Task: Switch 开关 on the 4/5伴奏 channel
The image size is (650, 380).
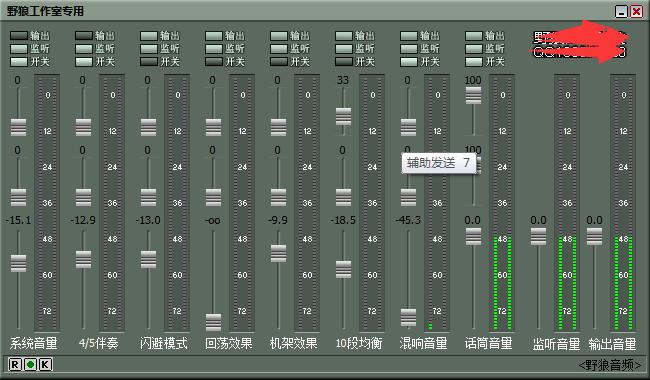Action: [84, 62]
